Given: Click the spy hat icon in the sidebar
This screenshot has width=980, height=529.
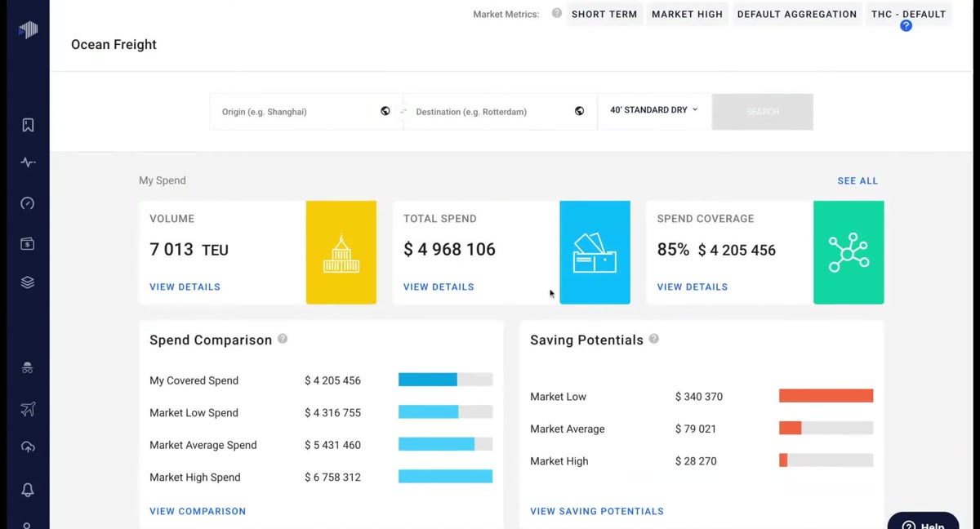Looking at the screenshot, I should pos(28,368).
